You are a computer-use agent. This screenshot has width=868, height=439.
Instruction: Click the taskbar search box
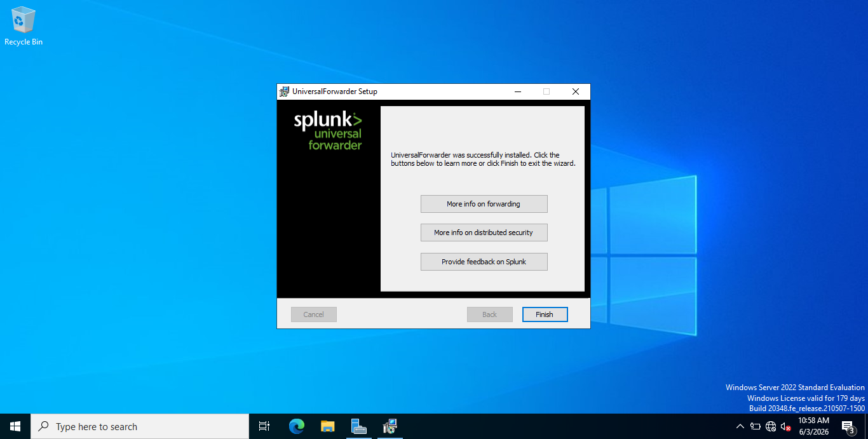coord(140,426)
